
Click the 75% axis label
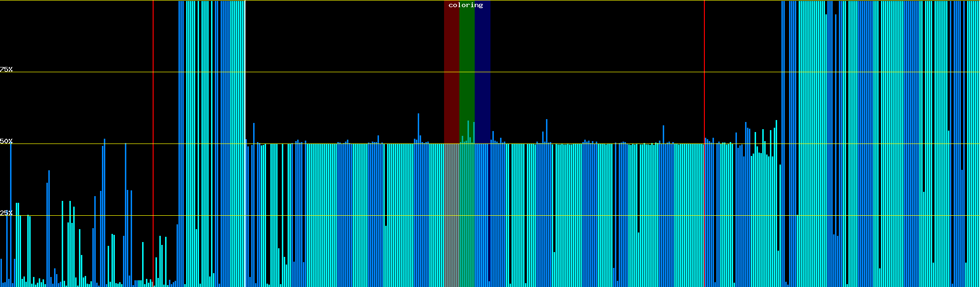(6, 69)
